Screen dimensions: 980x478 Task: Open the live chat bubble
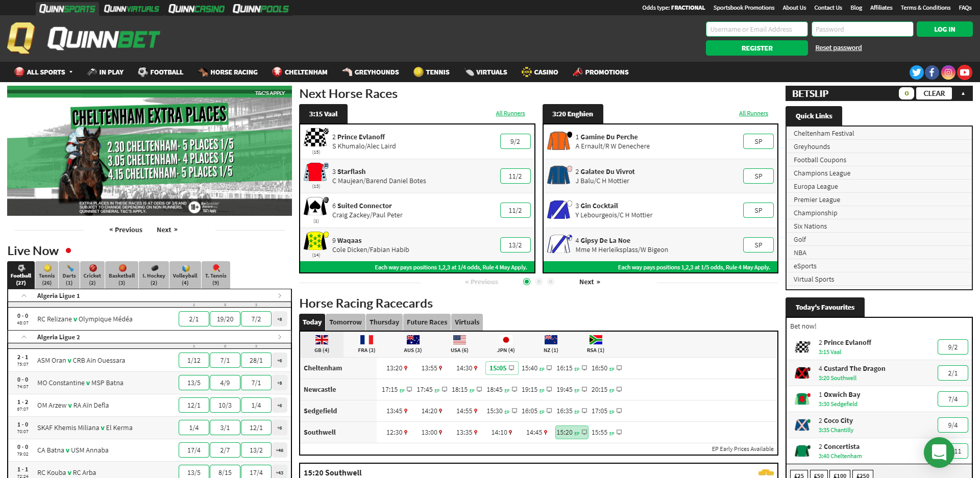939,452
